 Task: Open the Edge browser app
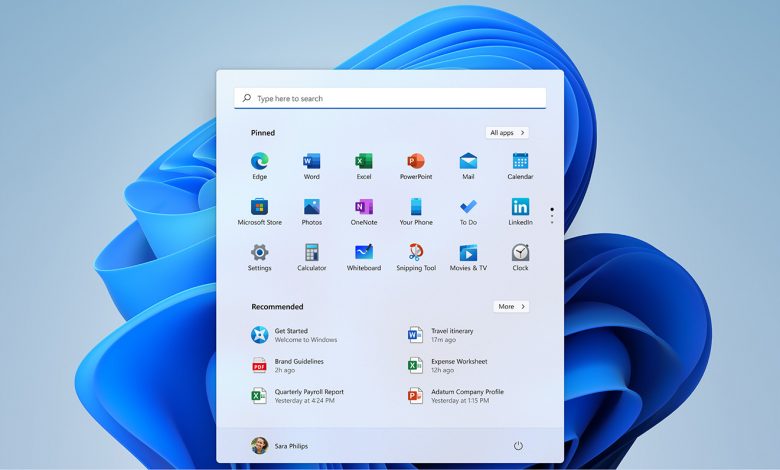tap(259, 162)
